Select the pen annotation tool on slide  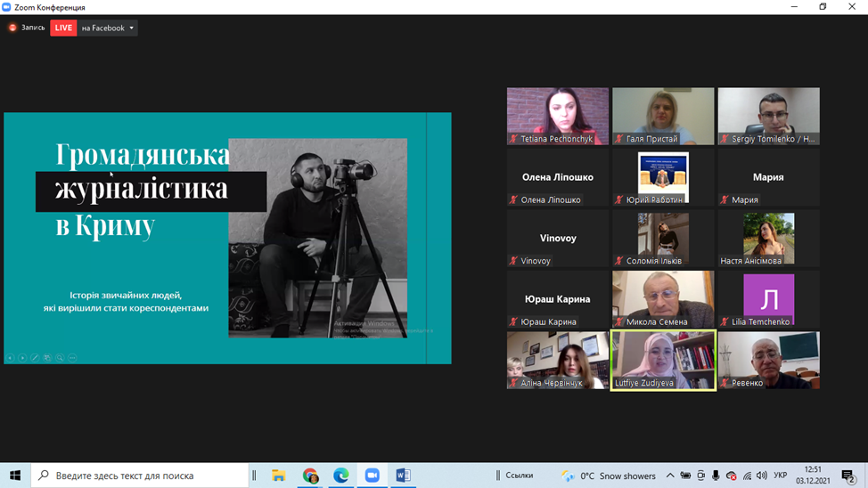[35, 358]
